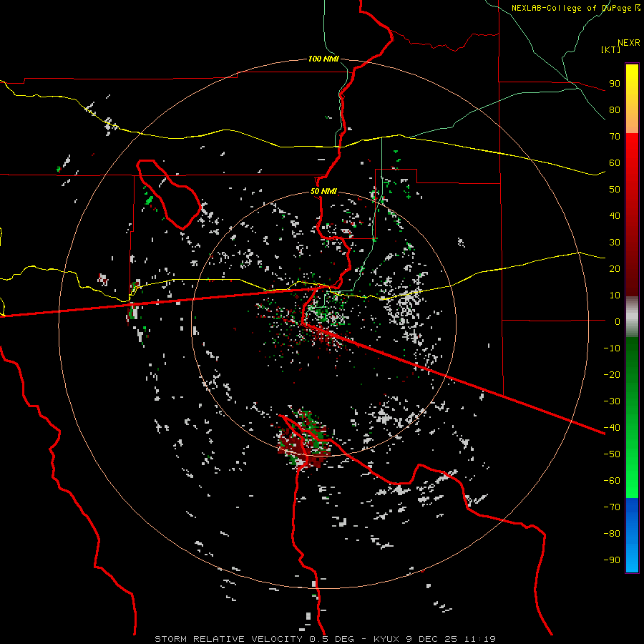Click the 0 value on the velocity scale
Image resolution: width=644 pixels, height=644 pixels.
[618, 321]
